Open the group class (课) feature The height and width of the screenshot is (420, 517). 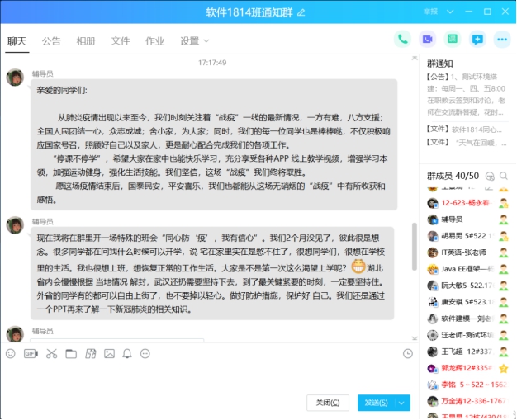tap(452, 39)
